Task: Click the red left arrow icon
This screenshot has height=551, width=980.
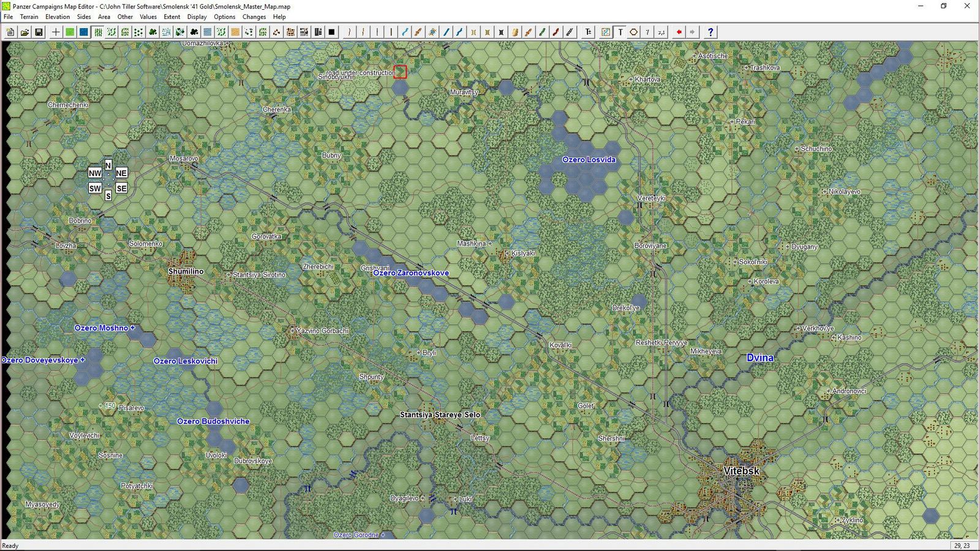Action: [x=679, y=32]
